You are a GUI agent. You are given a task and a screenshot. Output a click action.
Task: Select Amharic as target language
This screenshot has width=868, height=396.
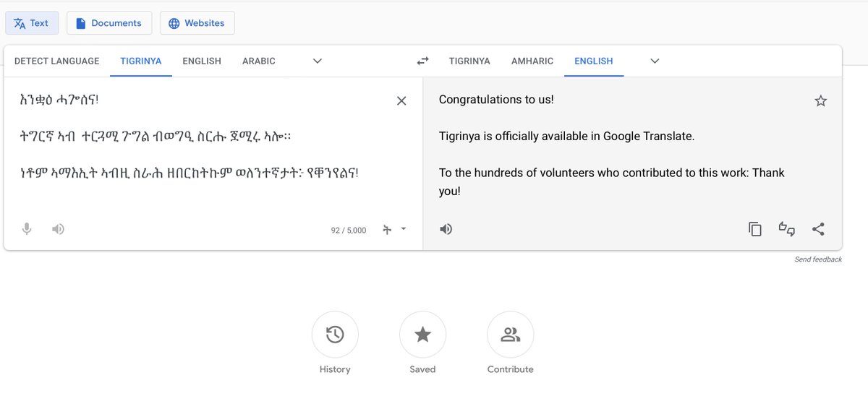(532, 61)
